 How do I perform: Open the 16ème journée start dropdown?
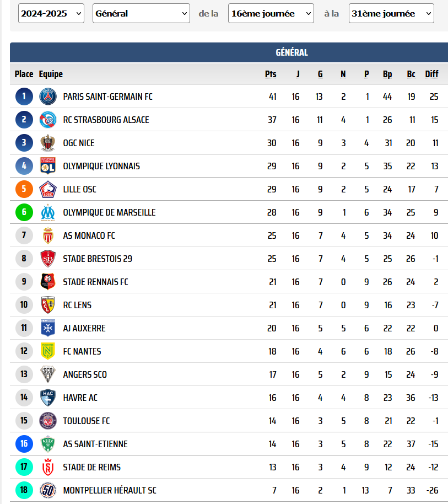click(271, 13)
